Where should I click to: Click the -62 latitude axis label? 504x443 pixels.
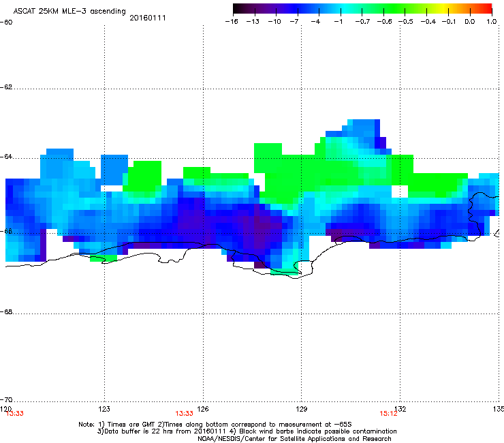click(x=6, y=87)
